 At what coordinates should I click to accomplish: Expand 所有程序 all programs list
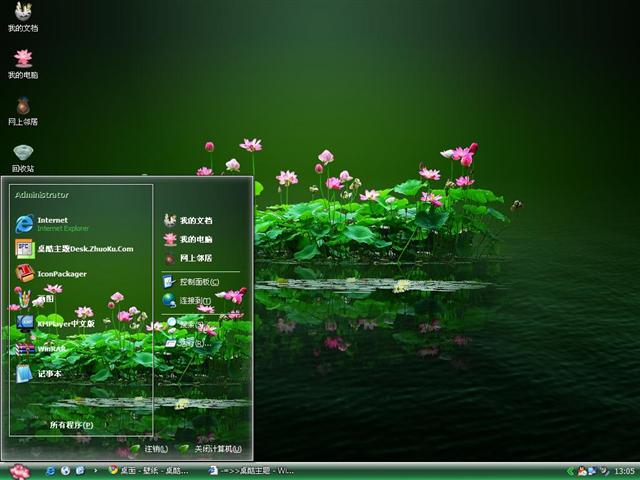(x=71, y=425)
